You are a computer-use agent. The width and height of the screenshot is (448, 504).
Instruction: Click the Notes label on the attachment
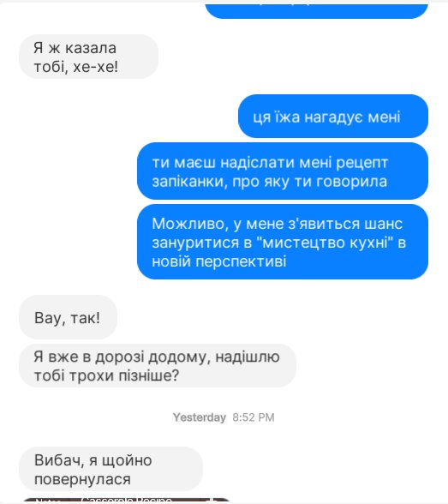click(48, 501)
